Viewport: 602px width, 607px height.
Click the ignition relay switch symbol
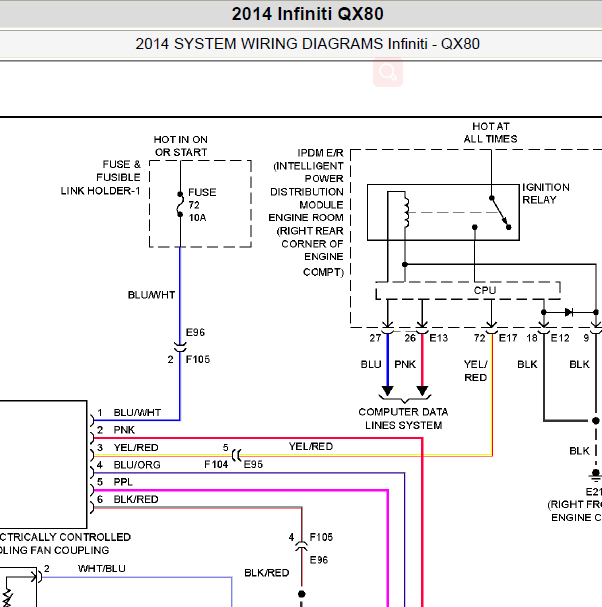click(500, 213)
